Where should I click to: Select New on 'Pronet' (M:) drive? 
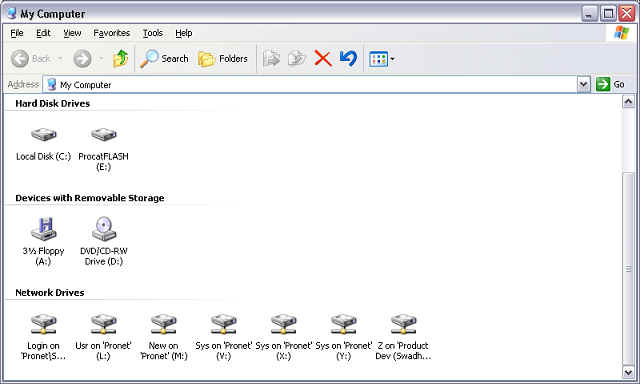click(163, 337)
